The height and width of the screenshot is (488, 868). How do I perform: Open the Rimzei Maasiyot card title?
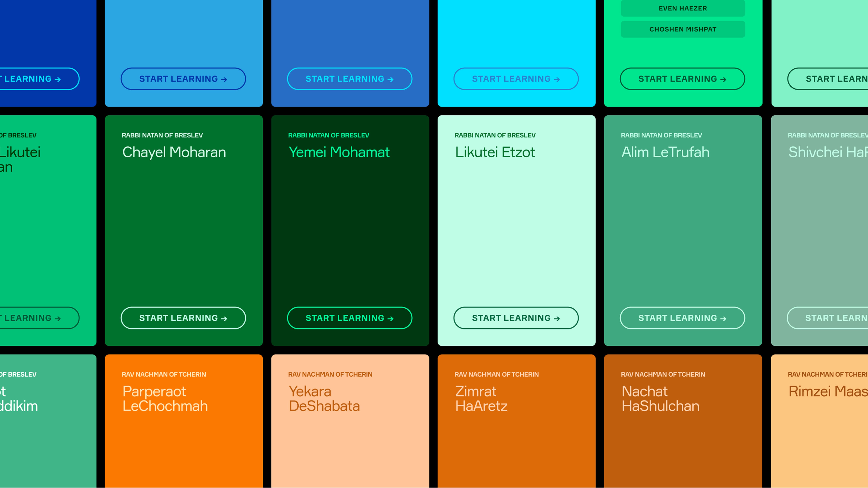click(827, 391)
